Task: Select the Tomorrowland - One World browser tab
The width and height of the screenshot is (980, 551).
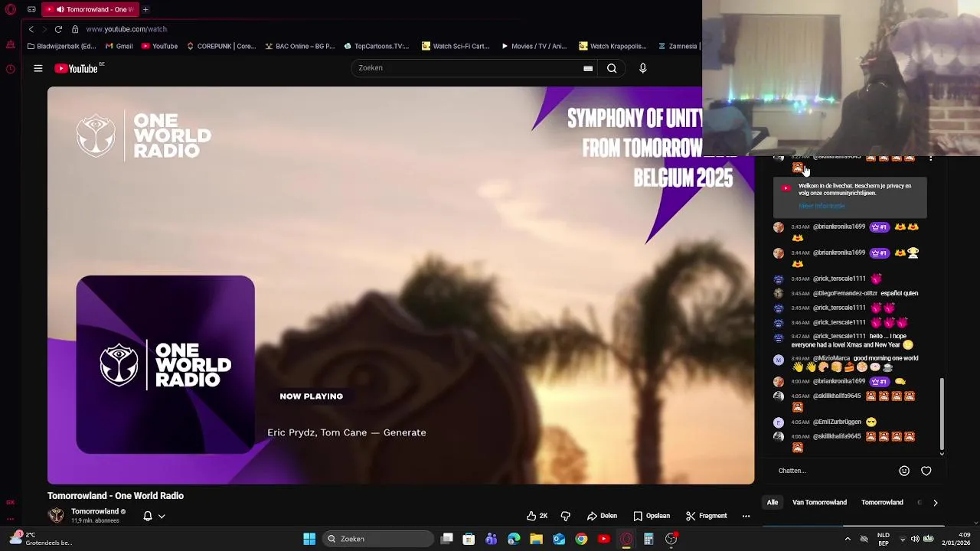Action: 90,9
